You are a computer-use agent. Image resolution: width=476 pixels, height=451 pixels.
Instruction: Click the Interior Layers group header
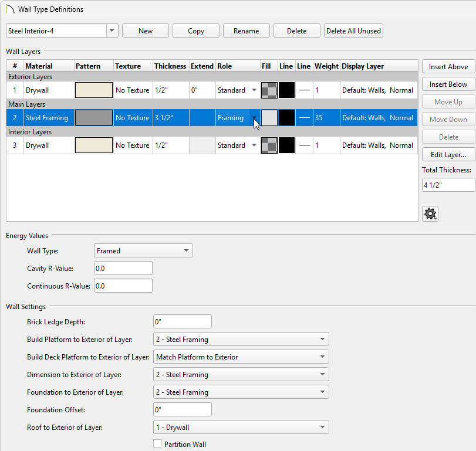212,132
